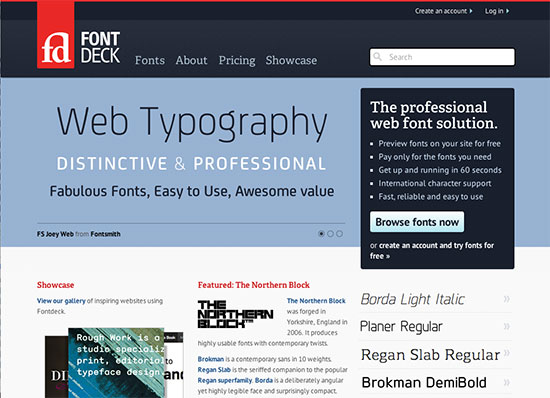Open the Regan superfamily link

pyautogui.click(x=224, y=380)
